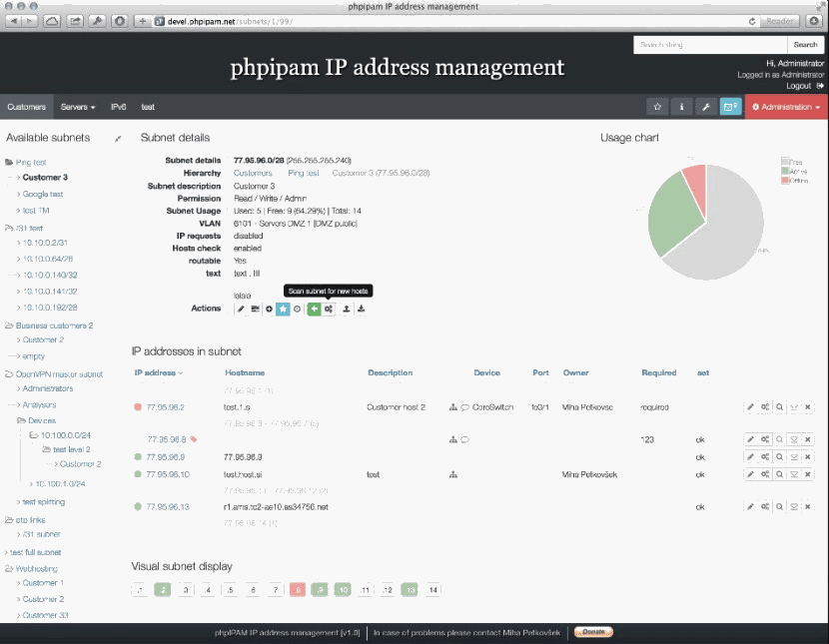Open IP address 77.95.96.10 link
The image size is (829, 644).
click(x=168, y=474)
